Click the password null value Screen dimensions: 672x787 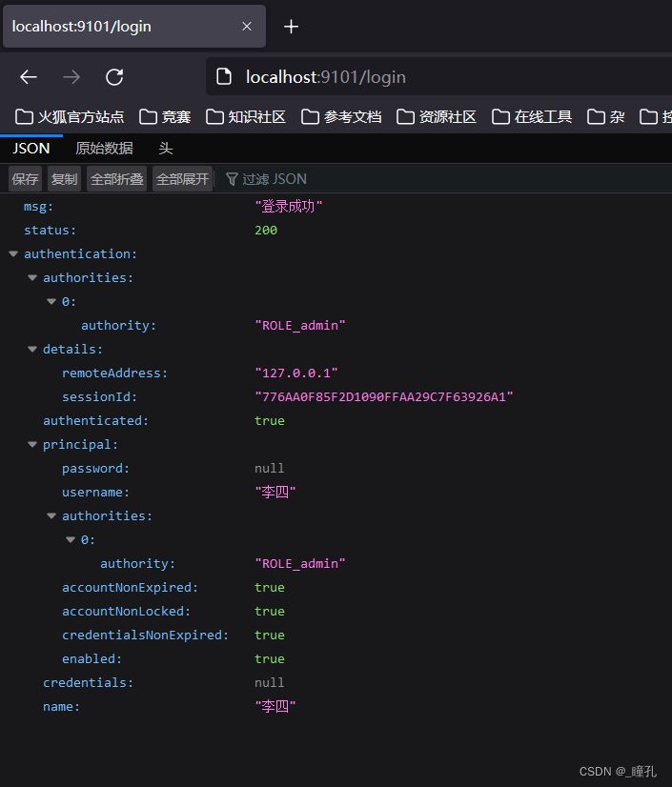point(269,468)
